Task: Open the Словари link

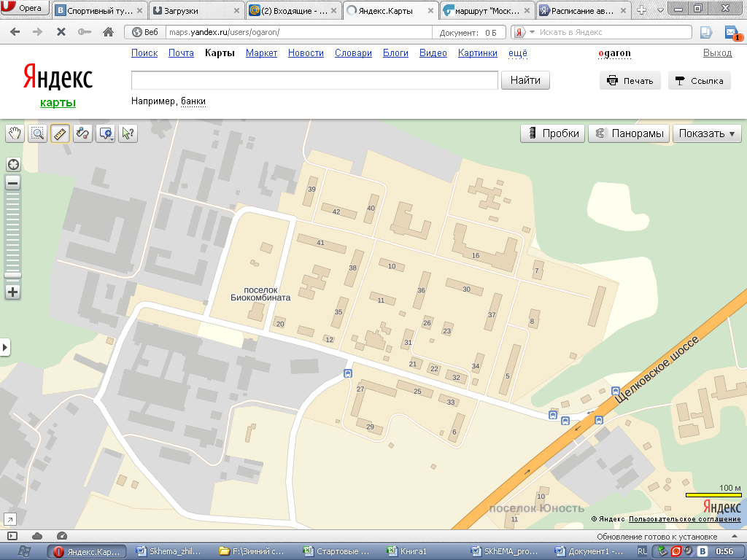Action: click(353, 52)
